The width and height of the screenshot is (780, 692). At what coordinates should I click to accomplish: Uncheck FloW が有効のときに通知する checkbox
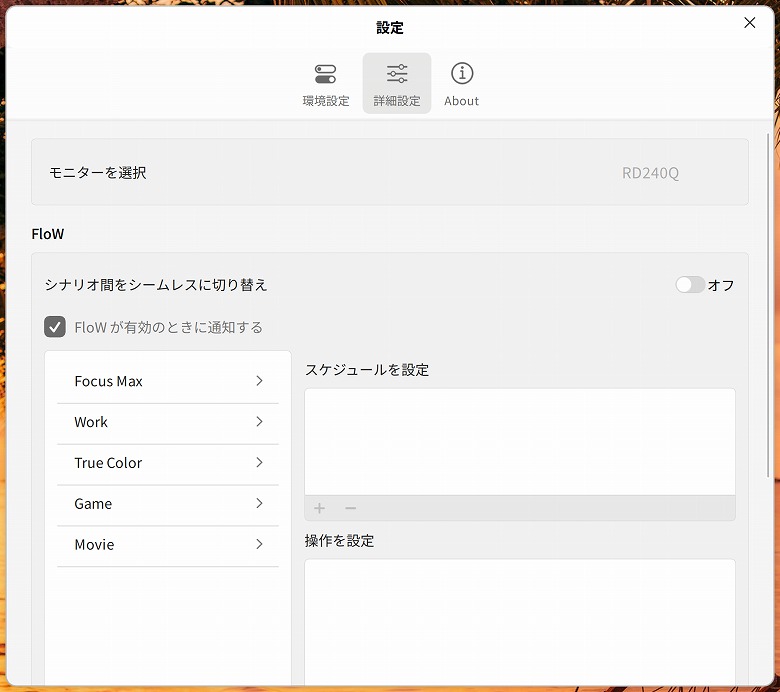[x=55, y=327]
